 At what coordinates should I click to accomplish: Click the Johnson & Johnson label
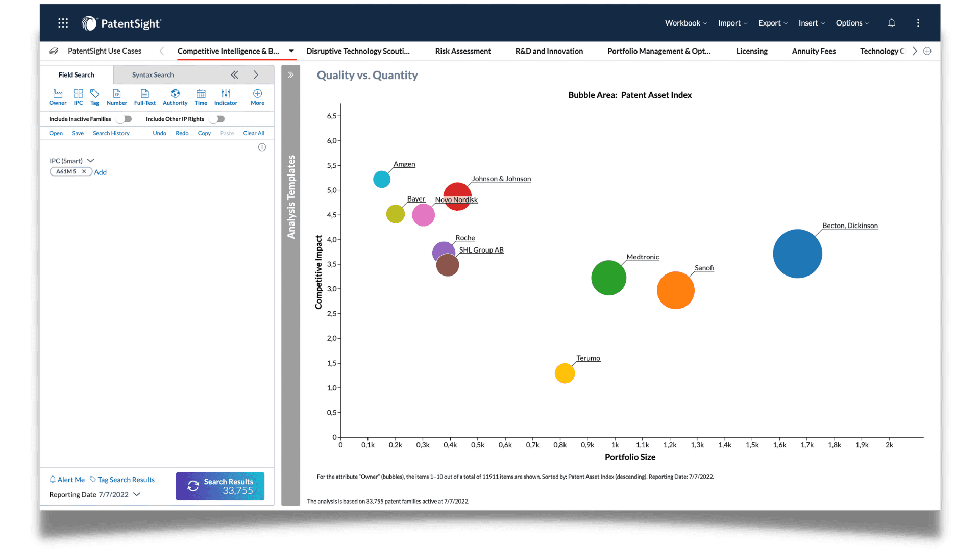pyautogui.click(x=501, y=179)
